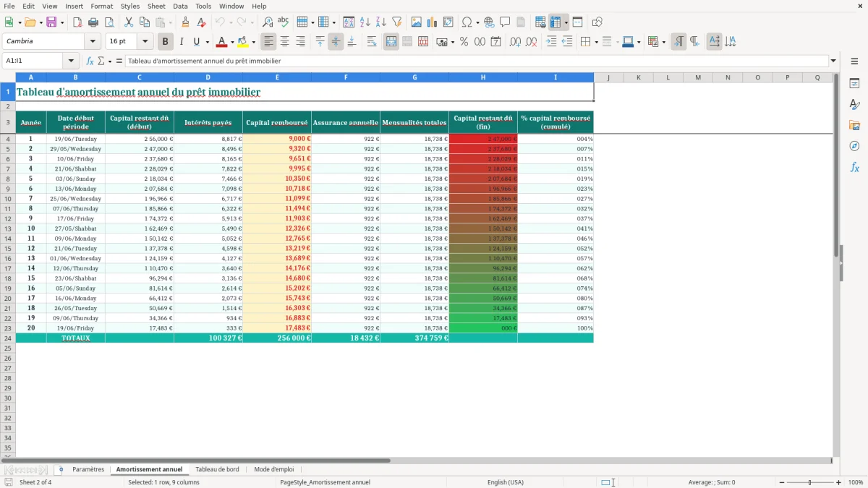Click the Font Color red swatch
868x488 pixels.
(x=223, y=42)
